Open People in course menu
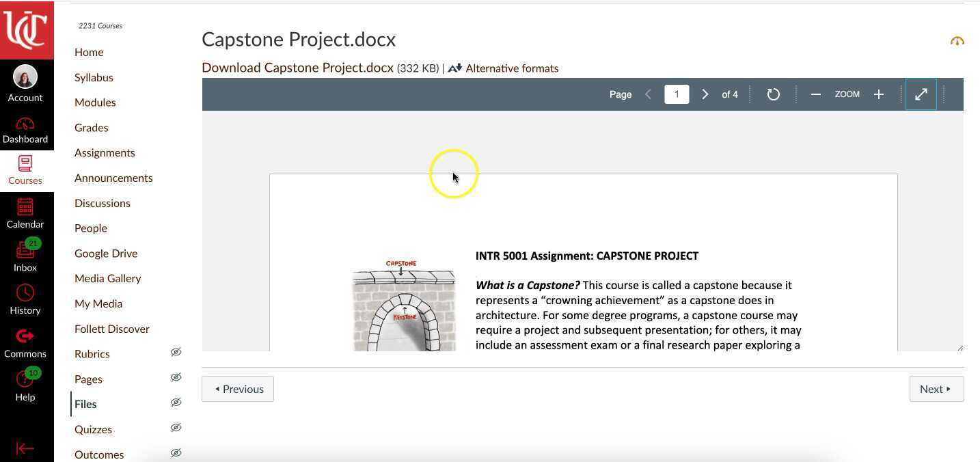 pos(91,228)
